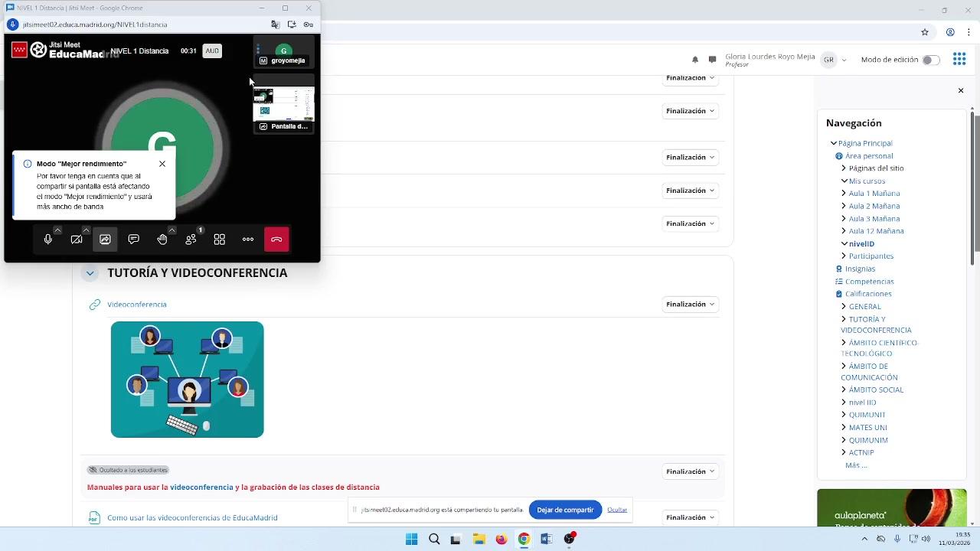This screenshot has height=551, width=980.
Task: Expand Aula 3 Mañana course
Action: point(844,219)
